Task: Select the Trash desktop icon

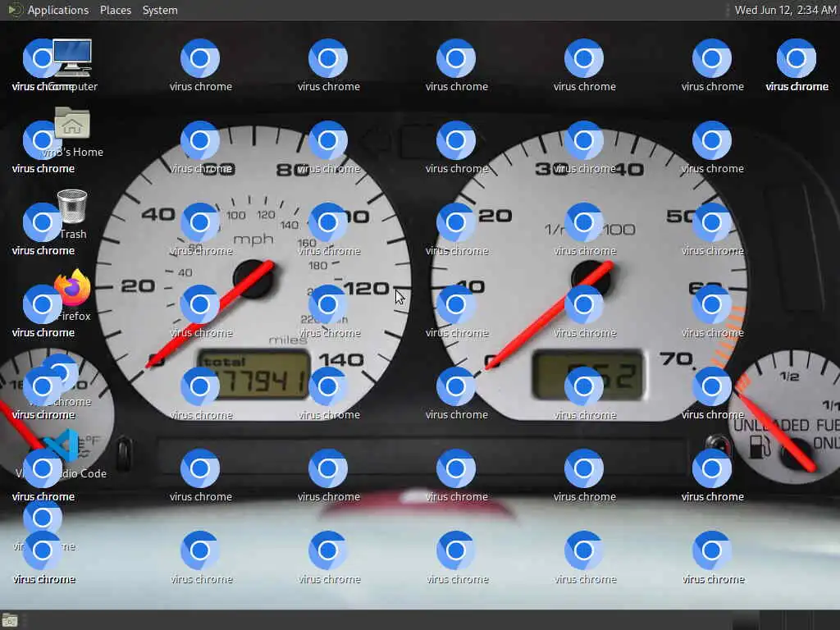Action: coord(72,206)
